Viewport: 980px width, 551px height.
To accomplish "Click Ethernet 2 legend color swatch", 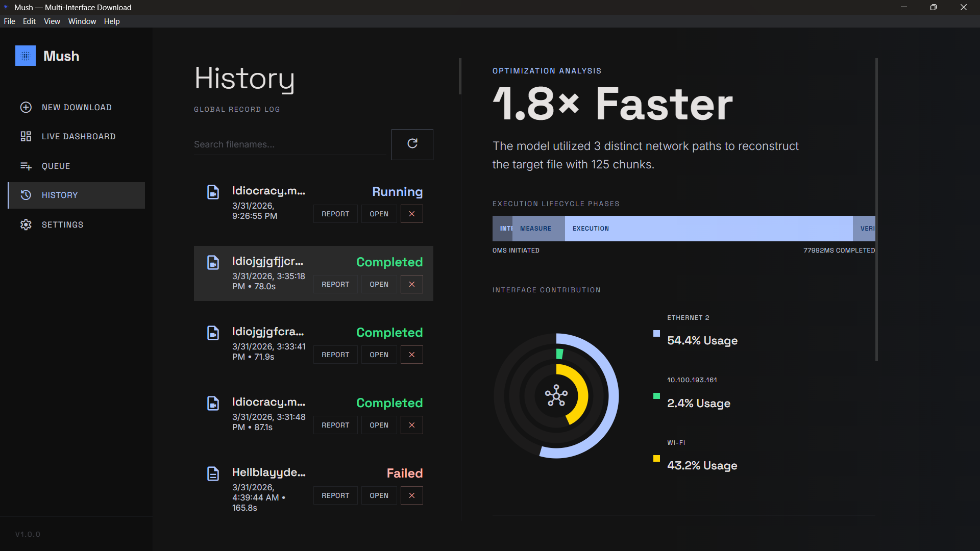I will (656, 334).
